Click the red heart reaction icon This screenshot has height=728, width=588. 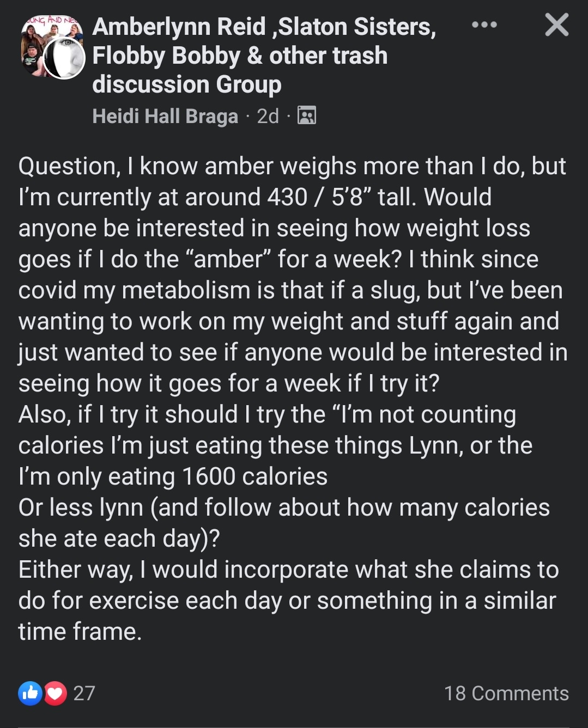click(55, 693)
